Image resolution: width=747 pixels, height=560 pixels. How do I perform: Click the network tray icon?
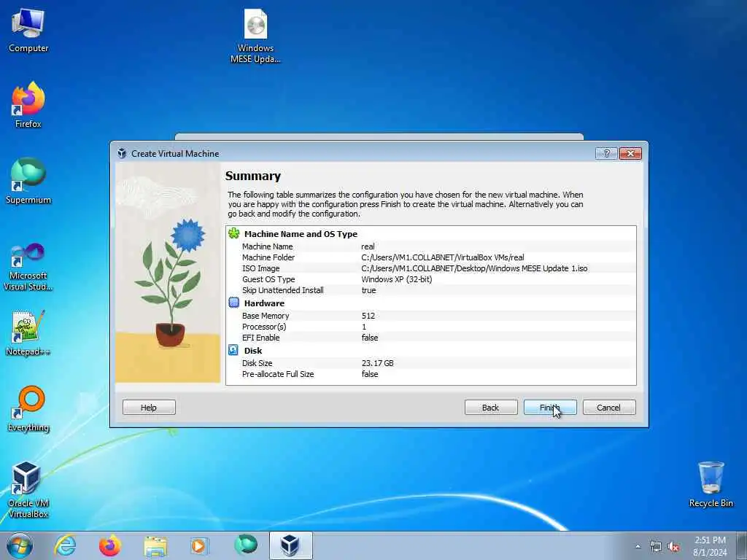(656, 547)
